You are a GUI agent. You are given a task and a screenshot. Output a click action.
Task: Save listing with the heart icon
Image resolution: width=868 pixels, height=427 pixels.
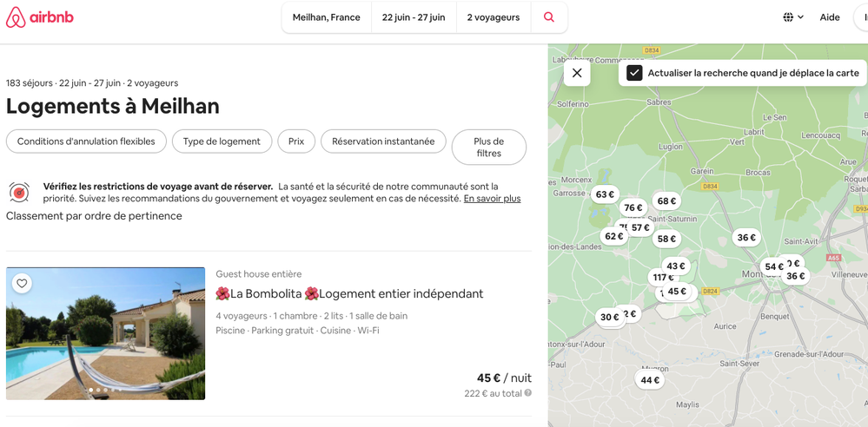(x=23, y=283)
